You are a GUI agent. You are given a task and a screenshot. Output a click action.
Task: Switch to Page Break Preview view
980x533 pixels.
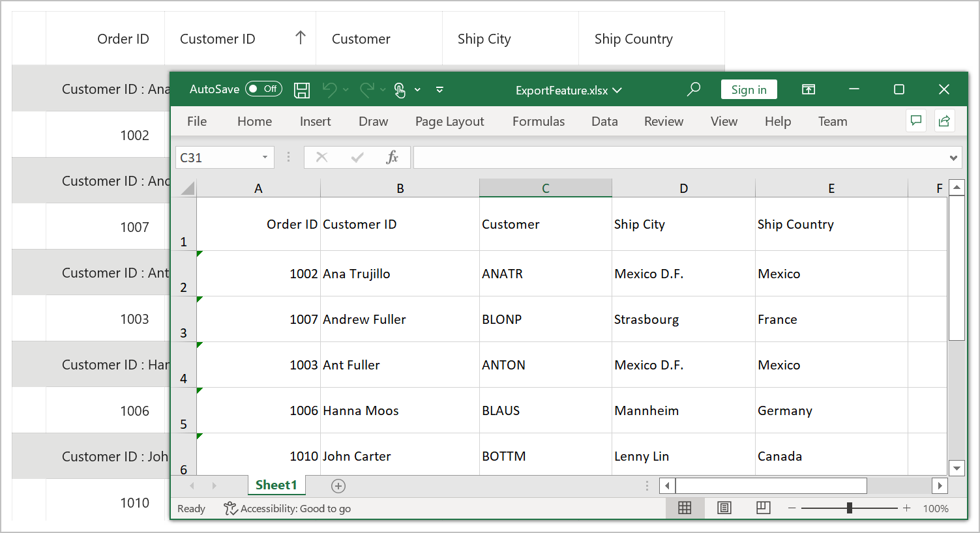pos(763,508)
